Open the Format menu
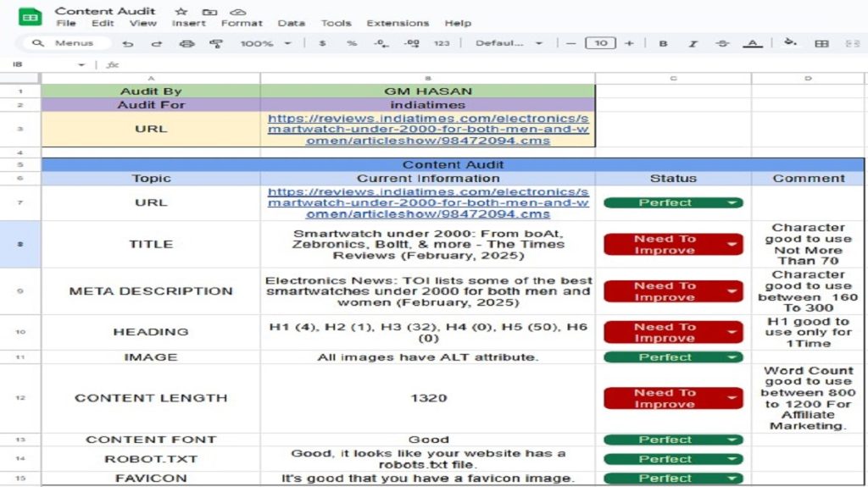The height and width of the screenshot is (487, 868). click(242, 23)
